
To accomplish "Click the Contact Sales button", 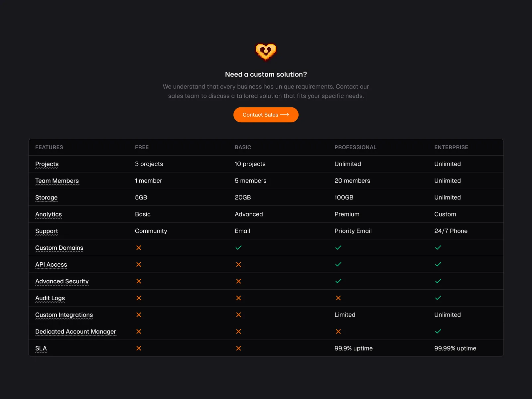I will click(266, 115).
